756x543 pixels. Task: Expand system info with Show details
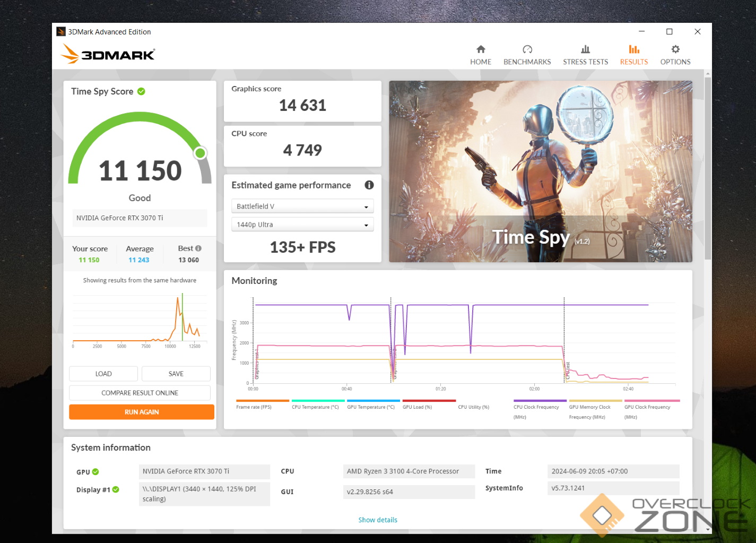tap(377, 520)
